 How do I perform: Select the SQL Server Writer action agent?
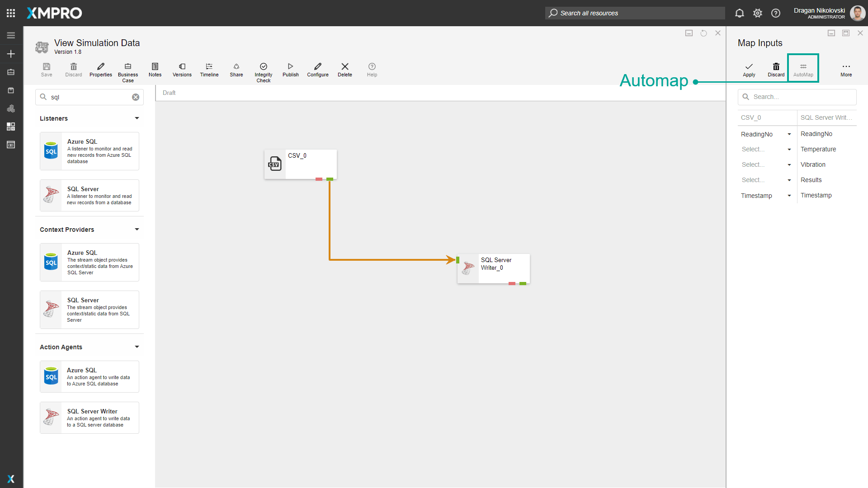pos(90,418)
